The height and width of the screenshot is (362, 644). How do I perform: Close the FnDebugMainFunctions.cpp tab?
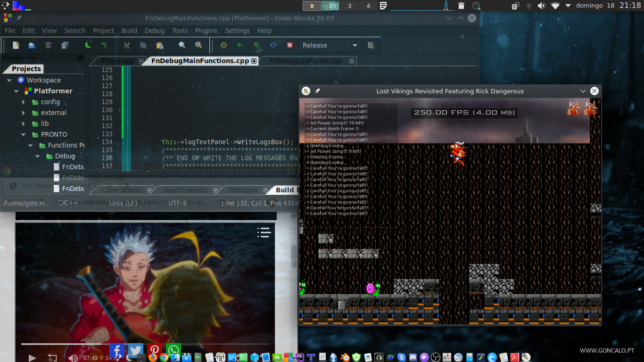[x=254, y=61]
